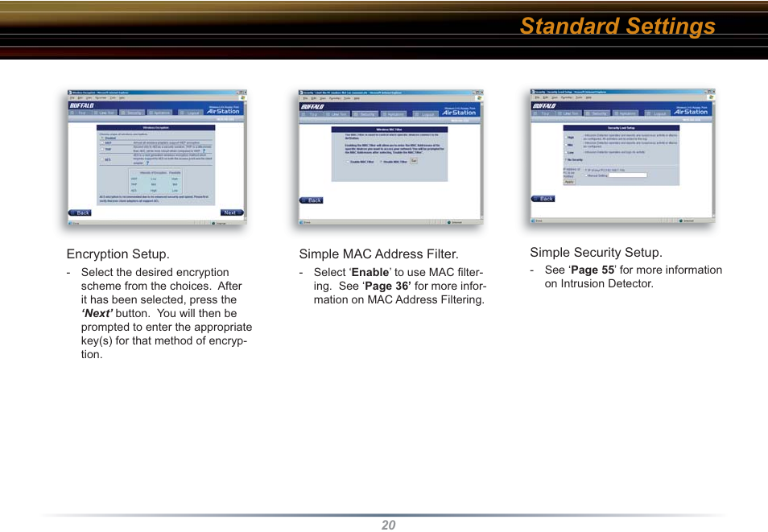This screenshot has width=768, height=532.
Task: Click TKIP help question mark icon
Action: coord(204,151)
